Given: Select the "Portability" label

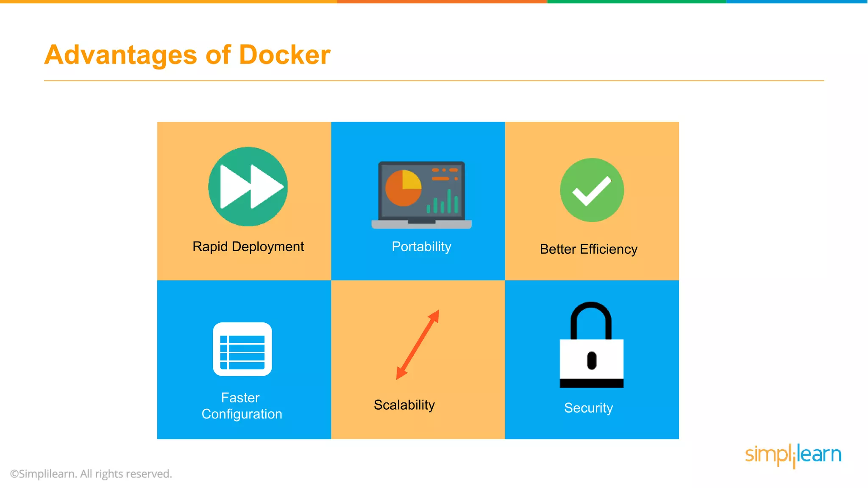Looking at the screenshot, I should pyautogui.click(x=421, y=247).
